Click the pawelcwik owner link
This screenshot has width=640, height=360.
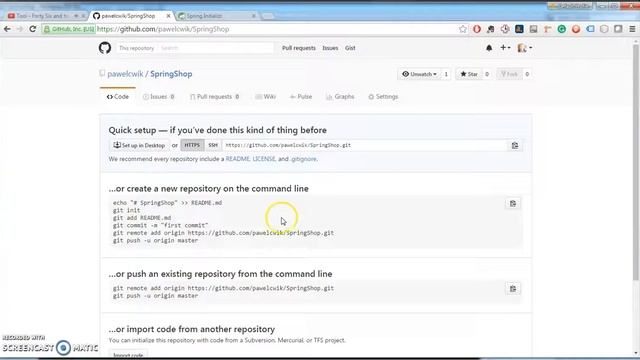click(x=125, y=74)
